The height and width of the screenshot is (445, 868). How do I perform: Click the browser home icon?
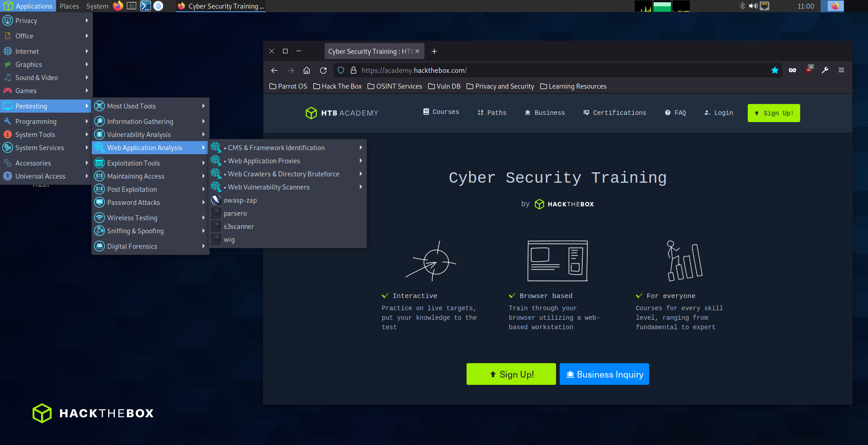click(307, 70)
